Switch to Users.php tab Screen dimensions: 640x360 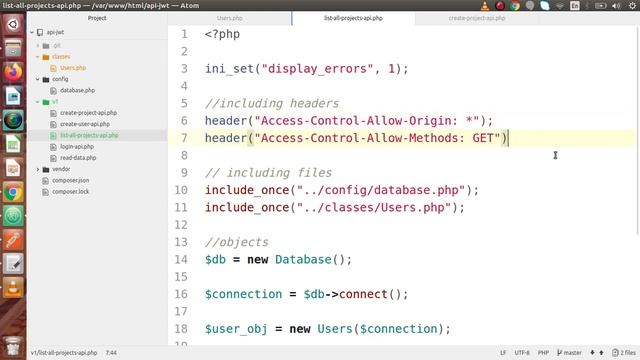tap(230, 18)
